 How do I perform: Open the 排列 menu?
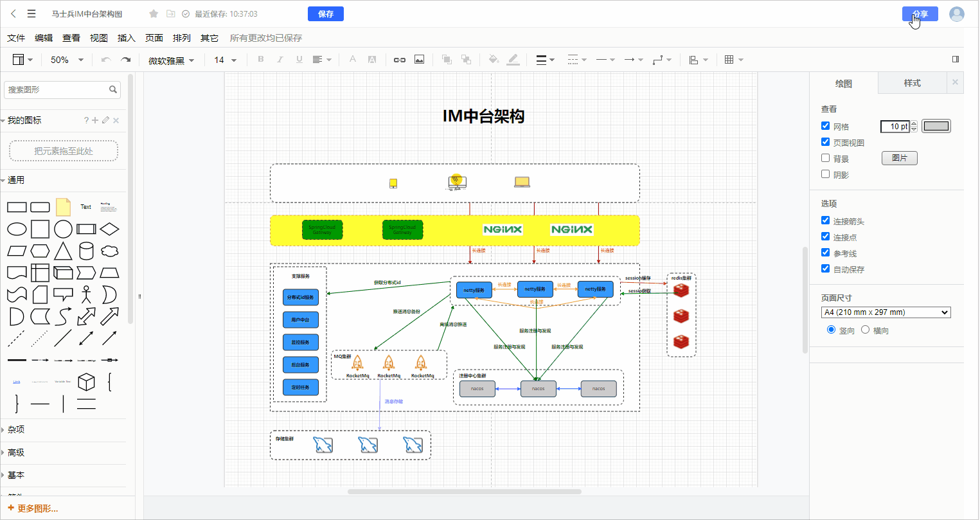pyautogui.click(x=182, y=38)
